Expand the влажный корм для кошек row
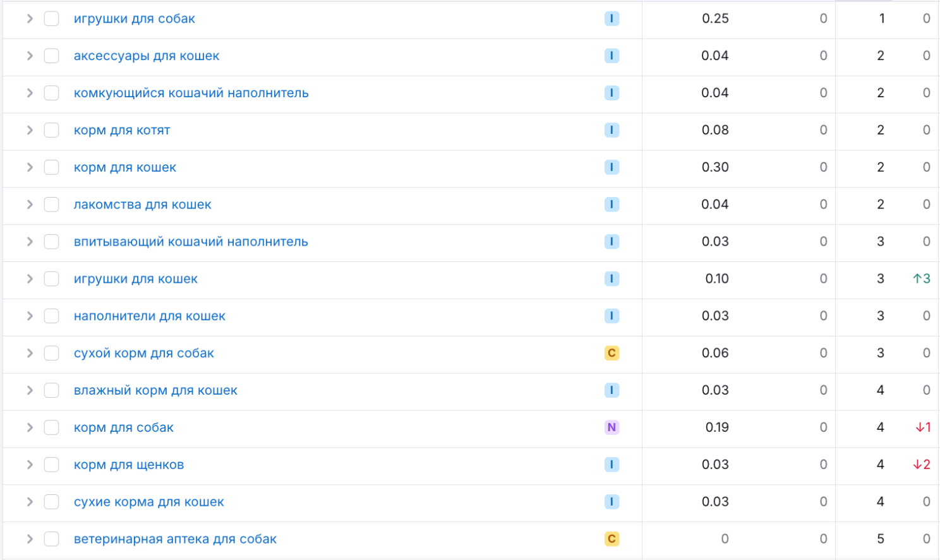This screenshot has height=560, width=940. (x=30, y=391)
